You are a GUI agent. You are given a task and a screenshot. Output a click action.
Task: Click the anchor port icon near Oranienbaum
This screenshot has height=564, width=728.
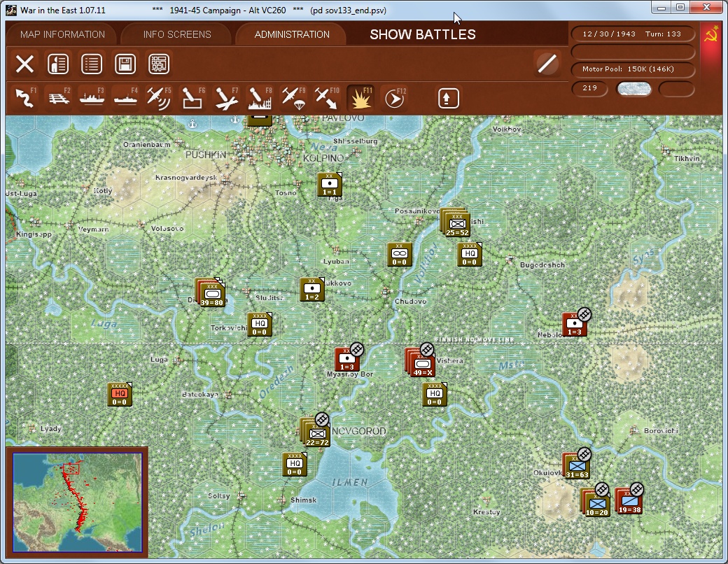point(192,123)
